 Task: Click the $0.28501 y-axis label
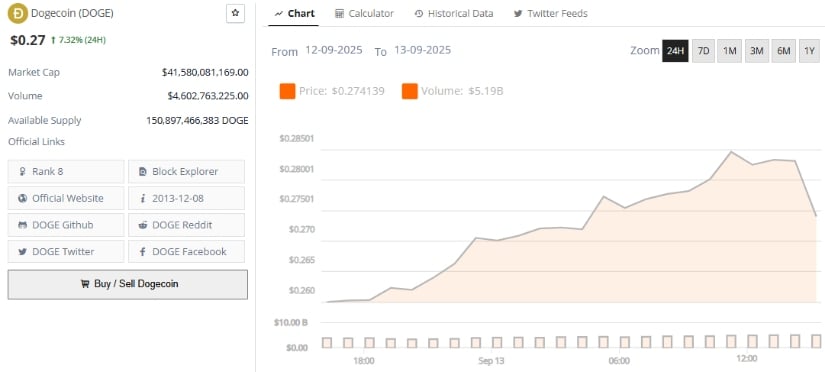pyautogui.click(x=297, y=139)
